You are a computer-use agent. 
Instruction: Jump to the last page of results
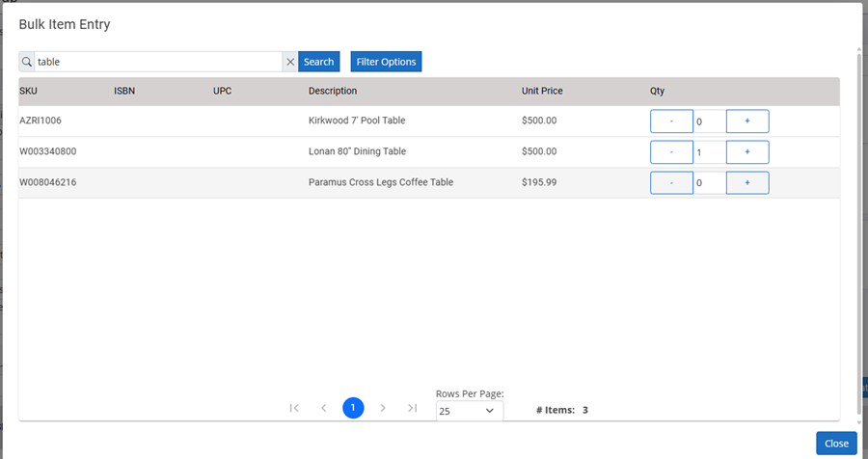[413, 408]
